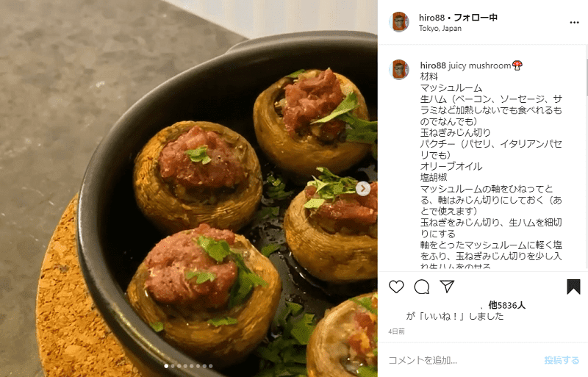Share post with paper plane icon

point(447,287)
